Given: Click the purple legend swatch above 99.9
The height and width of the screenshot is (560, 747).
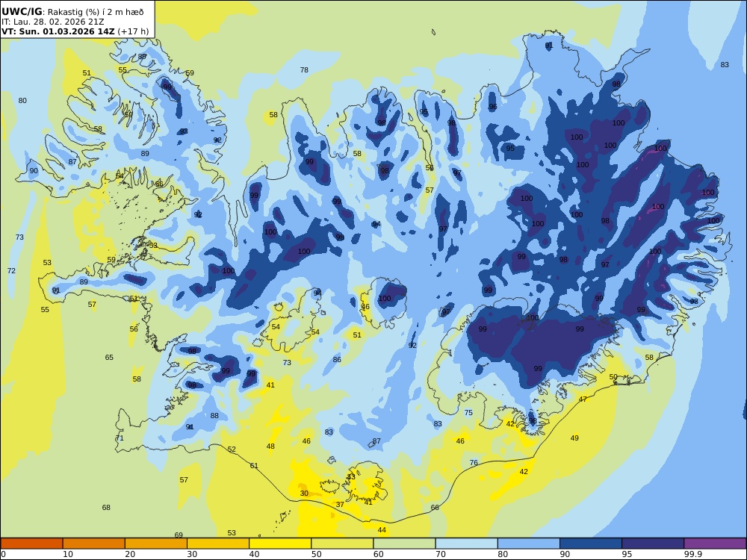Looking at the screenshot, I should [x=715, y=544].
